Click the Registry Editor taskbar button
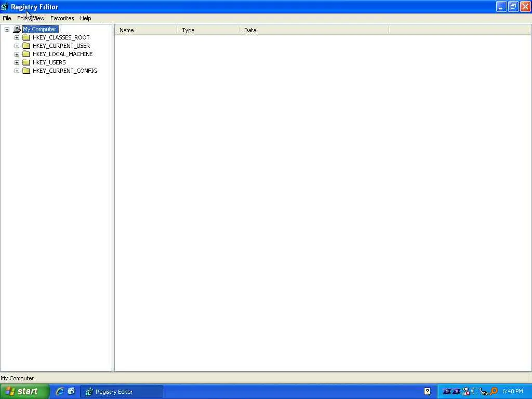 tap(122, 392)
